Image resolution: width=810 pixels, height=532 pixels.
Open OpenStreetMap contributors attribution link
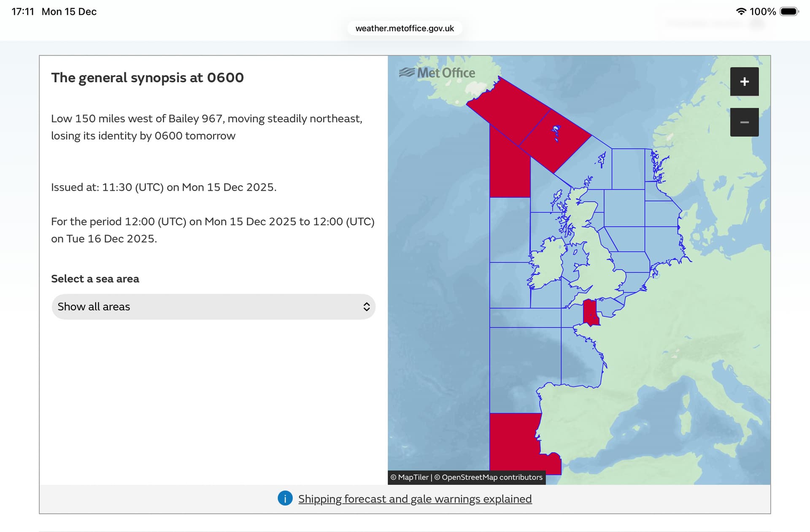click(492, 477)
